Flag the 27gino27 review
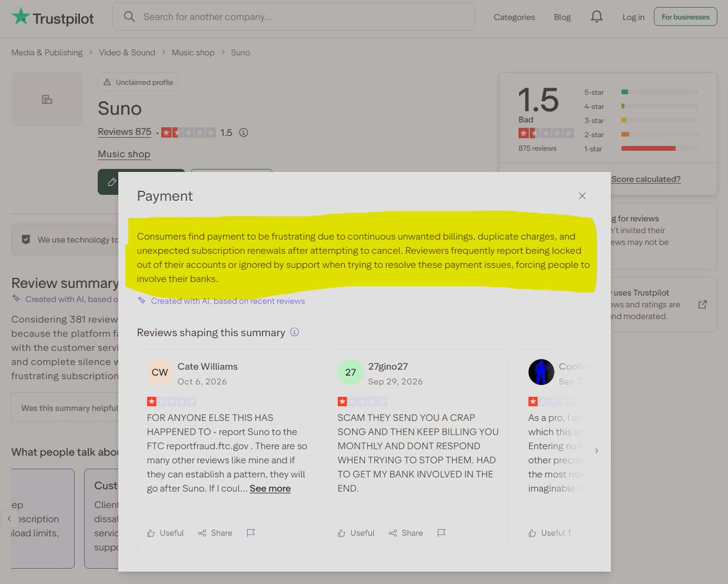 point(441,533)
